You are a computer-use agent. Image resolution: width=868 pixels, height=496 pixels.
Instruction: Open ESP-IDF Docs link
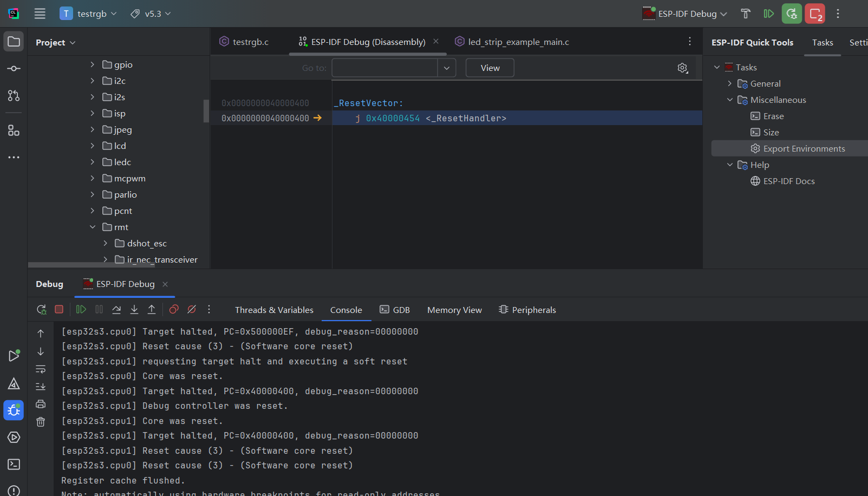pos(782,181)
